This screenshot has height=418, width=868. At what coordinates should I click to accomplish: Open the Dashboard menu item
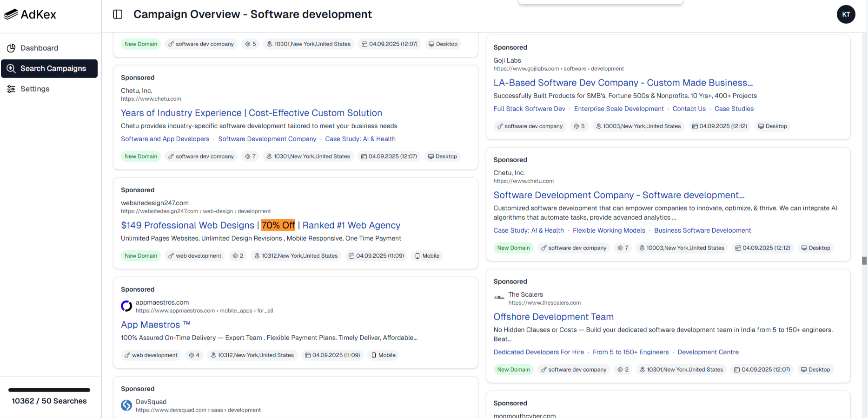pyautogui.click(x=39, y=48)
